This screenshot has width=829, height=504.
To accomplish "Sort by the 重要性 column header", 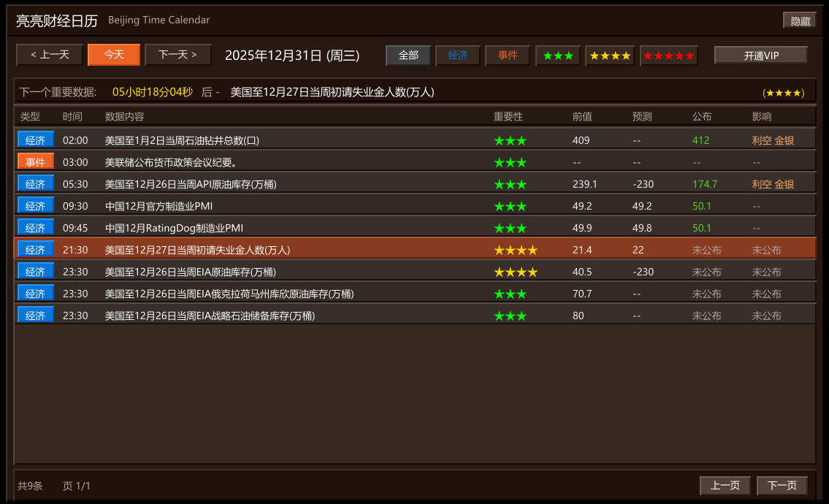I will pyautogui.click(x=508, y=117).
